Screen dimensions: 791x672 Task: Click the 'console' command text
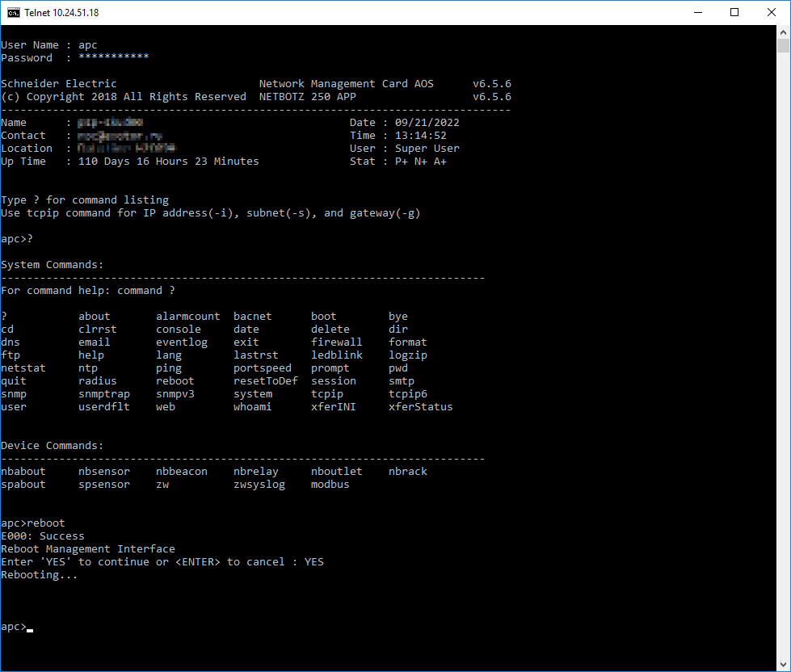click(179, 330)
